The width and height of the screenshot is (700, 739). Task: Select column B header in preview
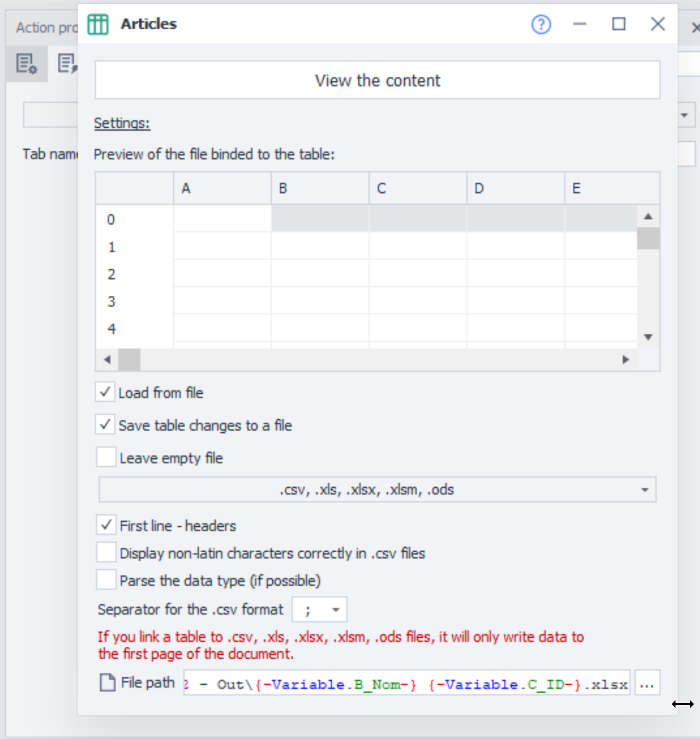point(320,188)
